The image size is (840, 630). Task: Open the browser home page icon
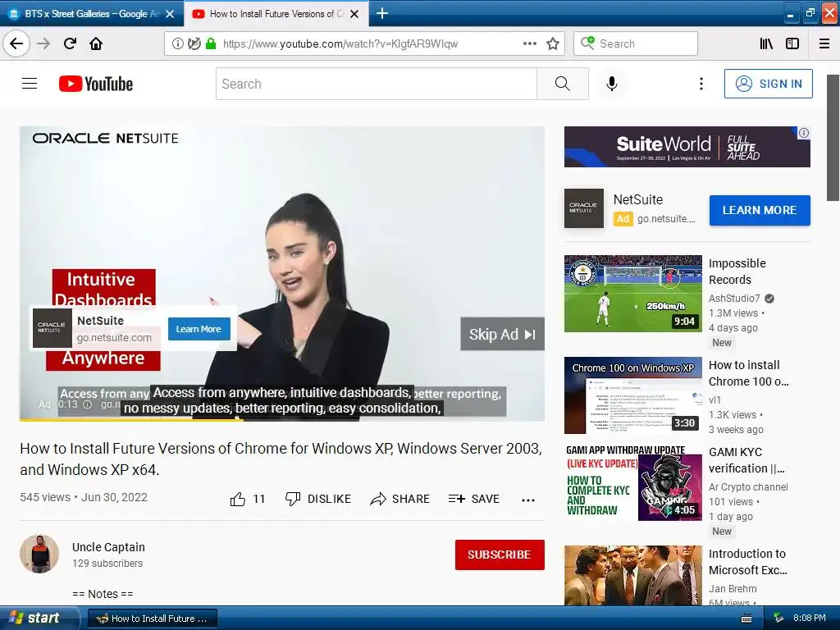point(96,43)
